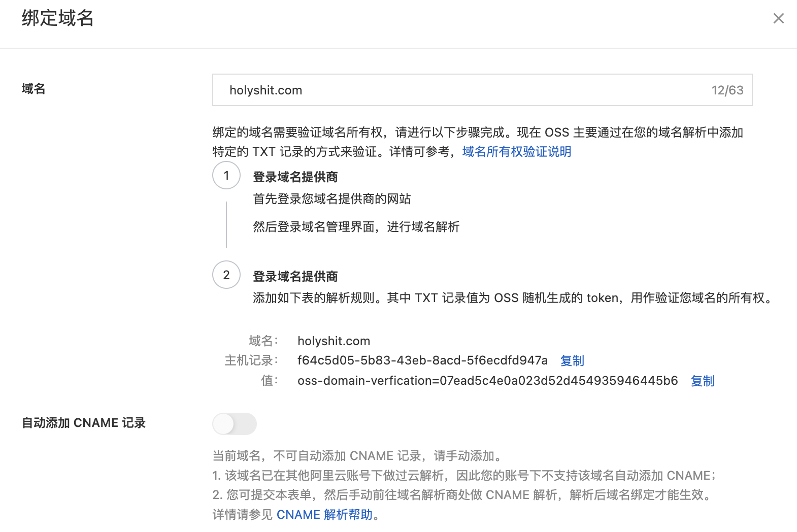Copy the oss-domain-verfication TXT value
Viewport: 797px width, 532px height.
(x=703, y=381)
